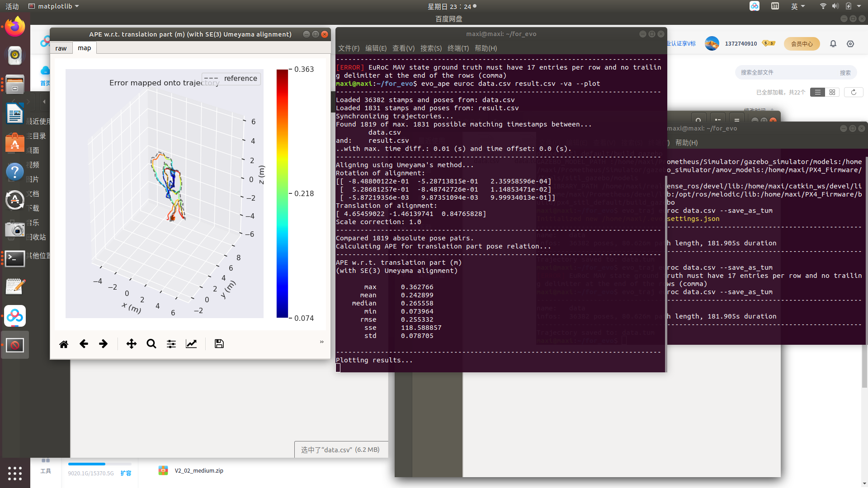Expand the toolbar overflow chevron
The width and height of the screenshot is (868, 488).
(x=322, y=342)
